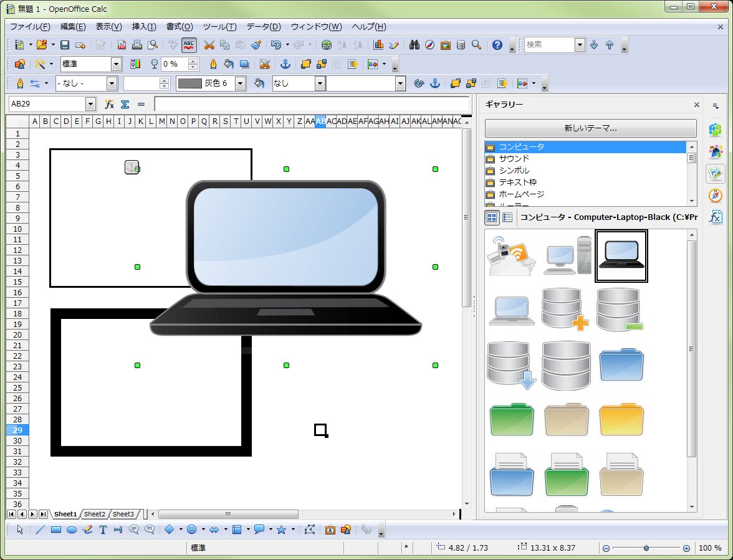This screenshot has width=733, height=560.
Task: Select サウンド theme in Gallery list
Action: point(585,159)
